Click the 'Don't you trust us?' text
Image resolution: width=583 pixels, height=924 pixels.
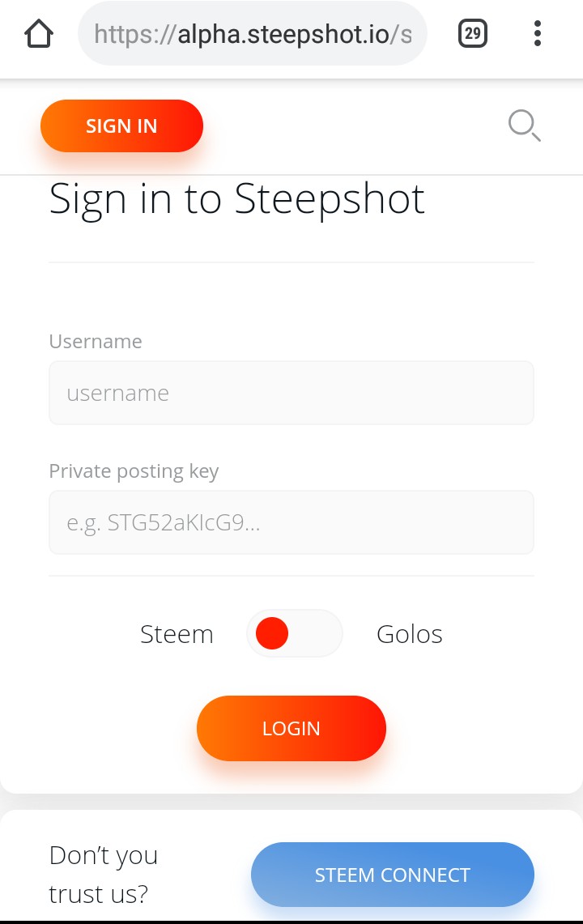tap(104, 875)
